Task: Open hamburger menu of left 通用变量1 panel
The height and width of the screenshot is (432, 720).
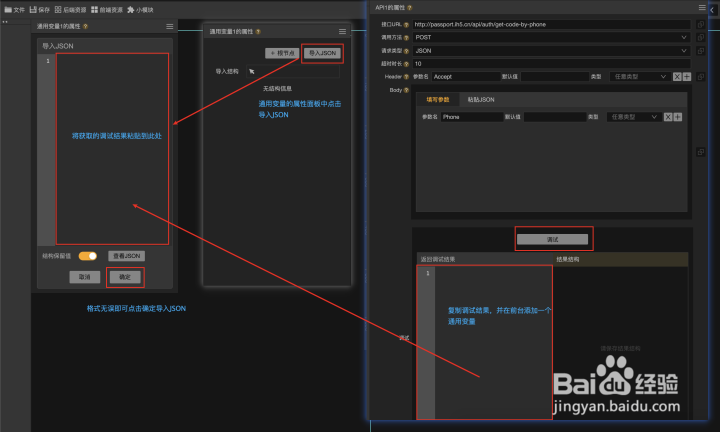Action: [x=169, y=27]
